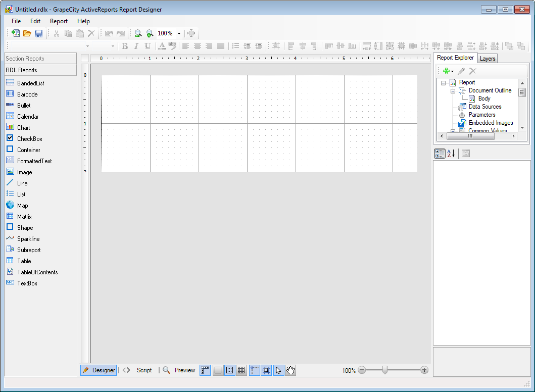Screen dimensions: 535x392
Task: Save the report with the floppy icon
Action: 38,33
